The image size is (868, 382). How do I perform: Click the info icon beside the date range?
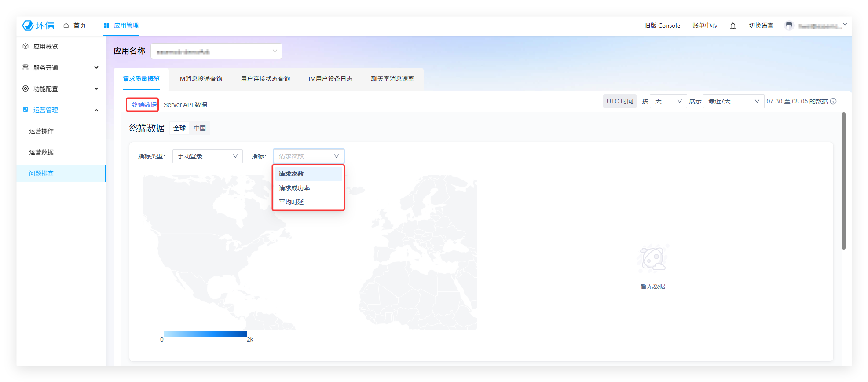pyautogui.click(x=833, y=101)
